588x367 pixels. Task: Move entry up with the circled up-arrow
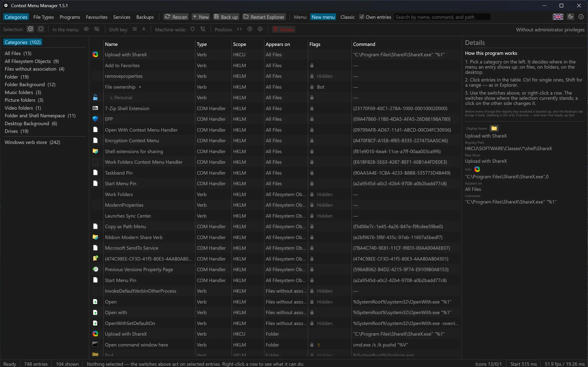[250, 29]
